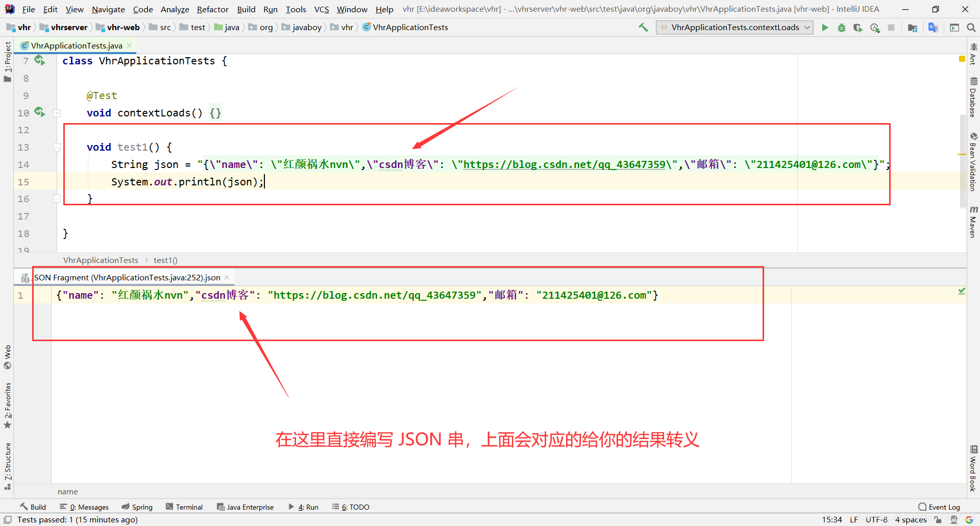Open the Structure tool window
Screen dimensions: 980x526
point(7,466)
